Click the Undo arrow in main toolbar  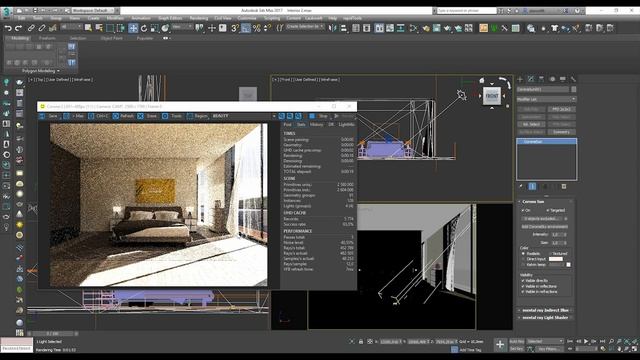click(8, 28)
